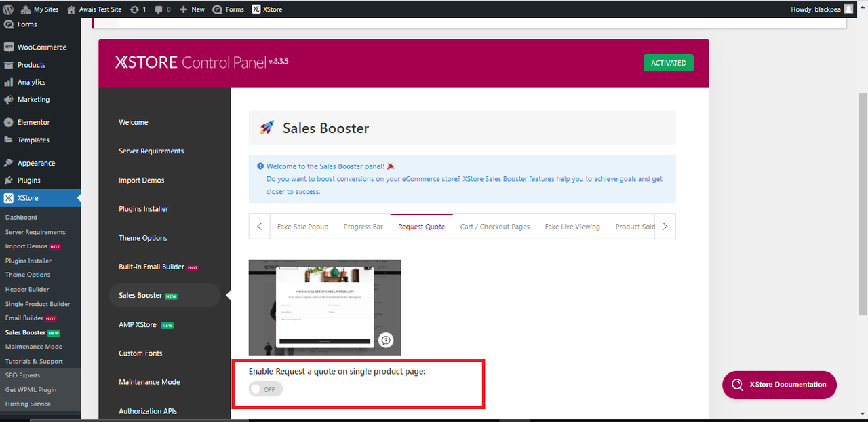Screen dimensions: 868x422
Task: Open Forms in the admin bar
Action: (x=228, y=9)
